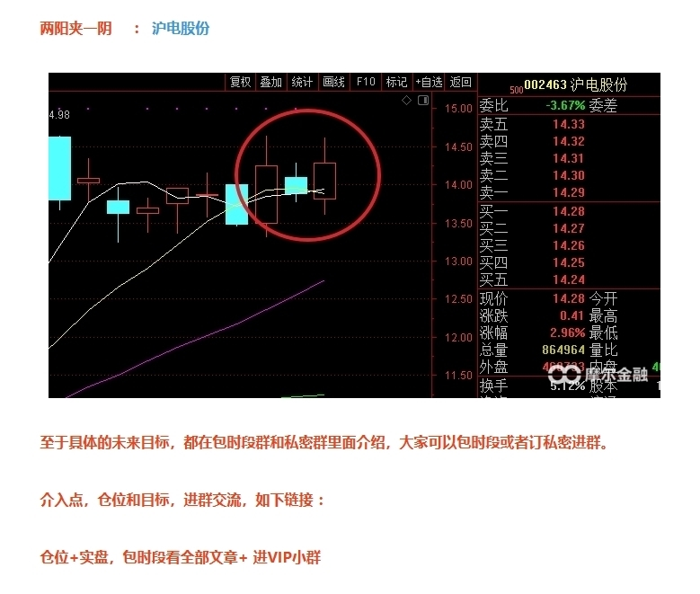700x594 pixels.
Task: Open the 统计 toolbar option
Action: coord(302,82)
